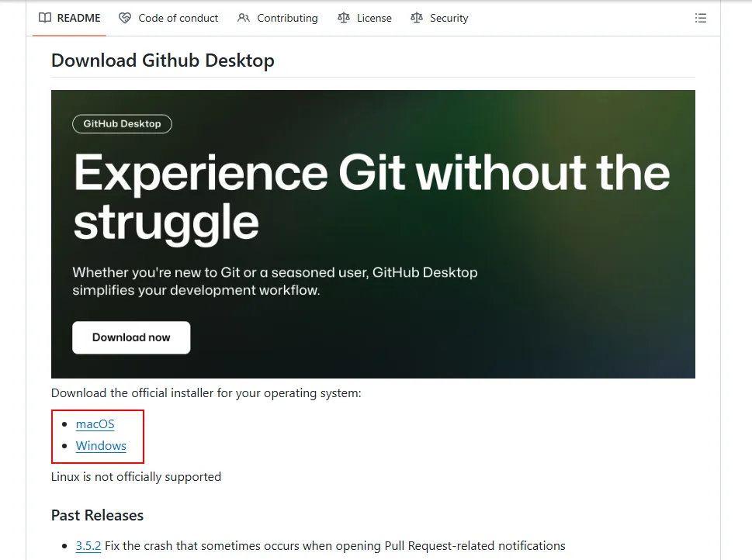Click the Download Github Desktop heading
The height and width of the screenshot is (560, 752).
[162, 60]
